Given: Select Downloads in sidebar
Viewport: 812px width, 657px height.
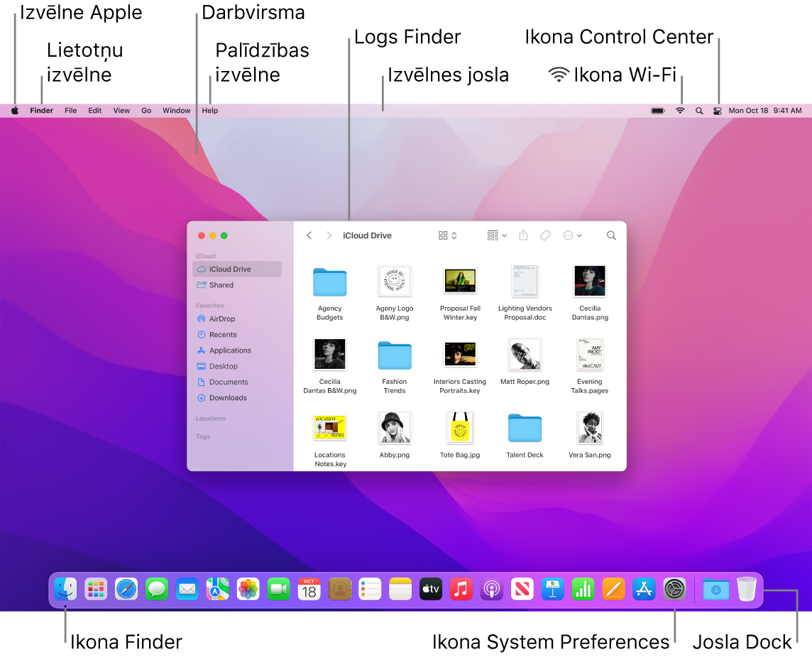Looking at the screenshot, I should coord(236,397).
